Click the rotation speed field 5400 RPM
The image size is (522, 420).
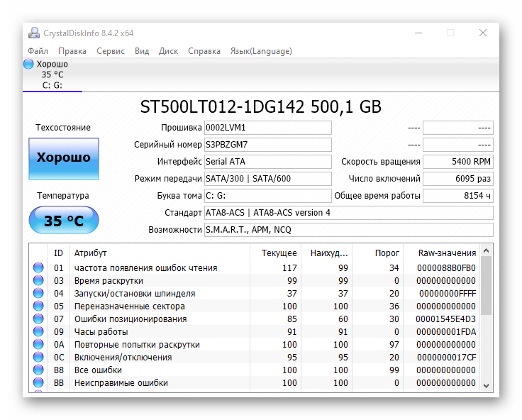(458, 162)
